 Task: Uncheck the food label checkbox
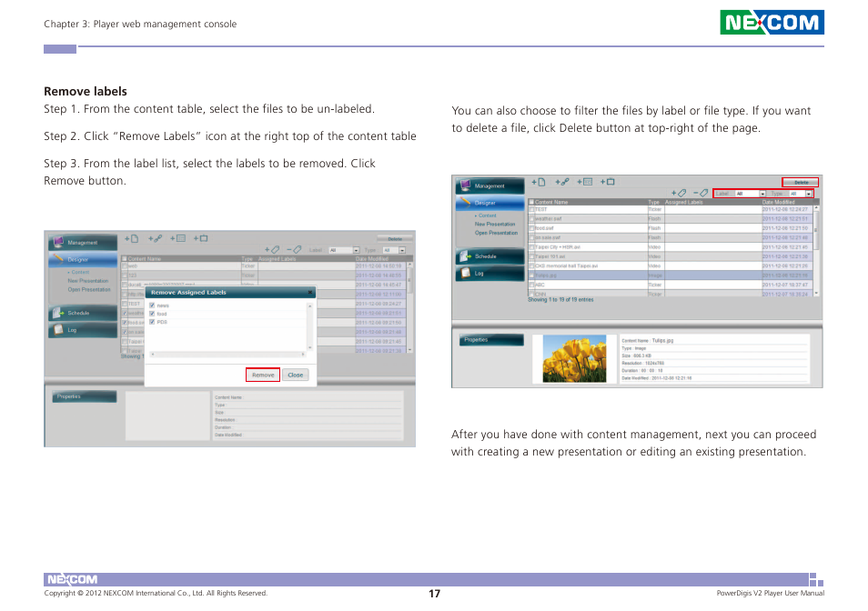152,314
